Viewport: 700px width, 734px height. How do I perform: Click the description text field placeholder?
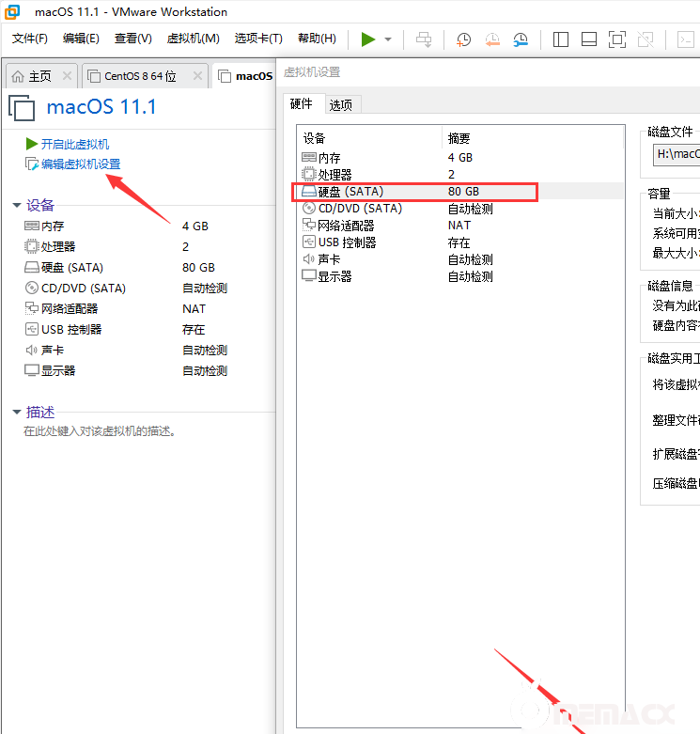(x=101, y=432)
